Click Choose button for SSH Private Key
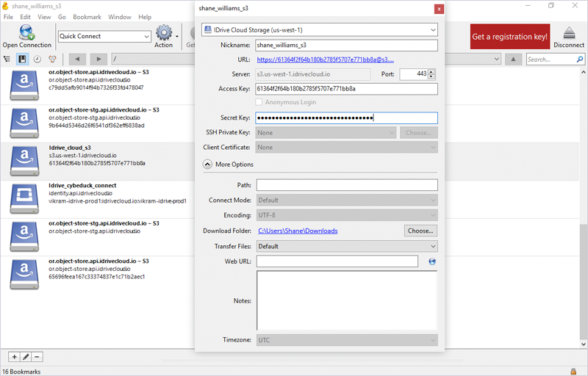 418,133
